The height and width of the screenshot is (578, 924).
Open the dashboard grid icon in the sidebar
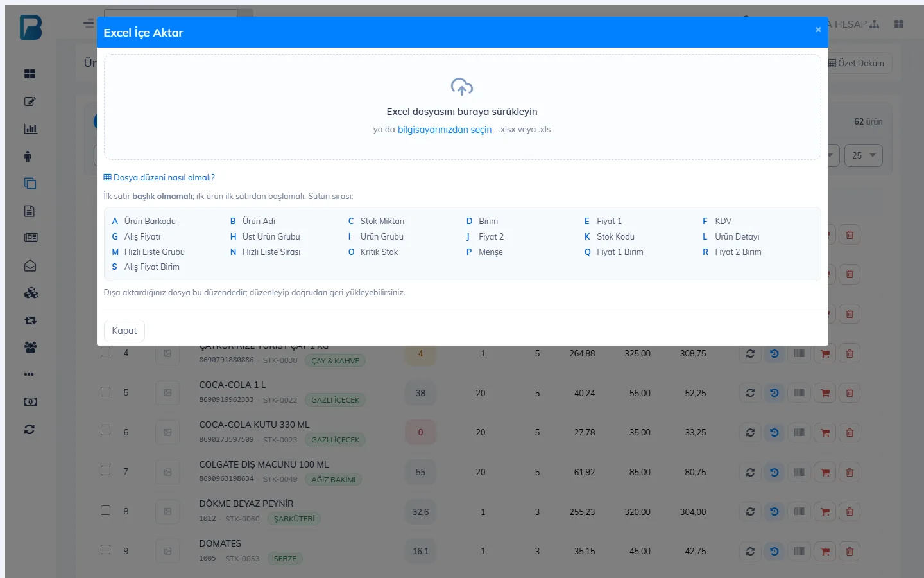pyautogui.click(x=30, y=74)
